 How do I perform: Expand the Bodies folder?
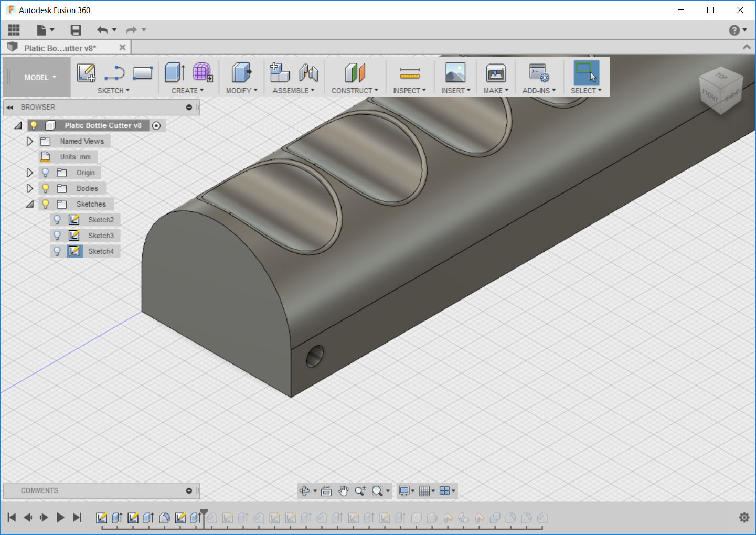[x=29, y=188]
